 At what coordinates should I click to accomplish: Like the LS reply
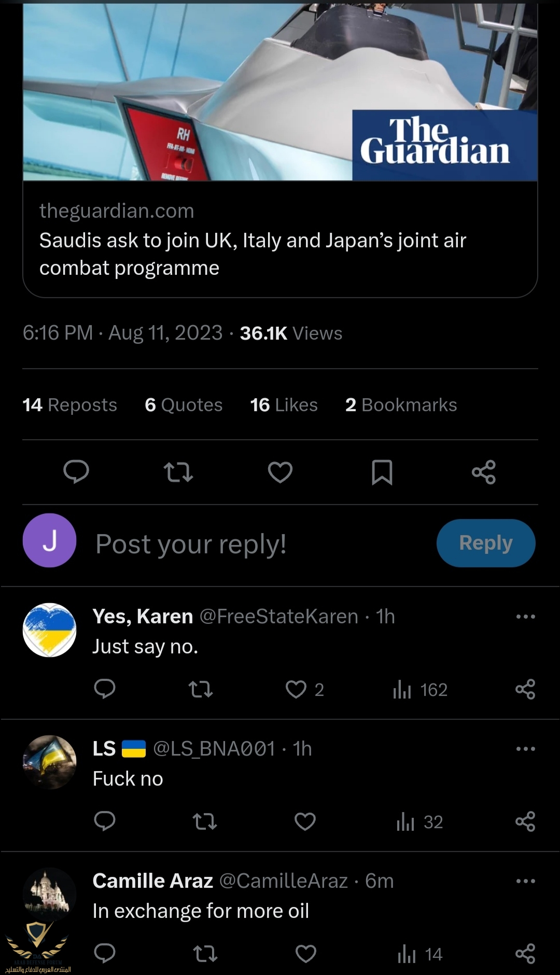(305, 821)
